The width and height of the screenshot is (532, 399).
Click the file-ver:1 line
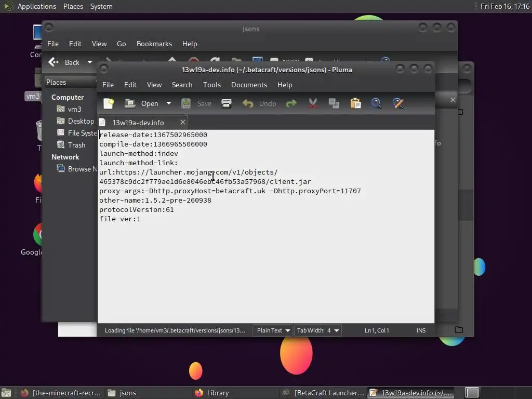[x=120, y=219]
